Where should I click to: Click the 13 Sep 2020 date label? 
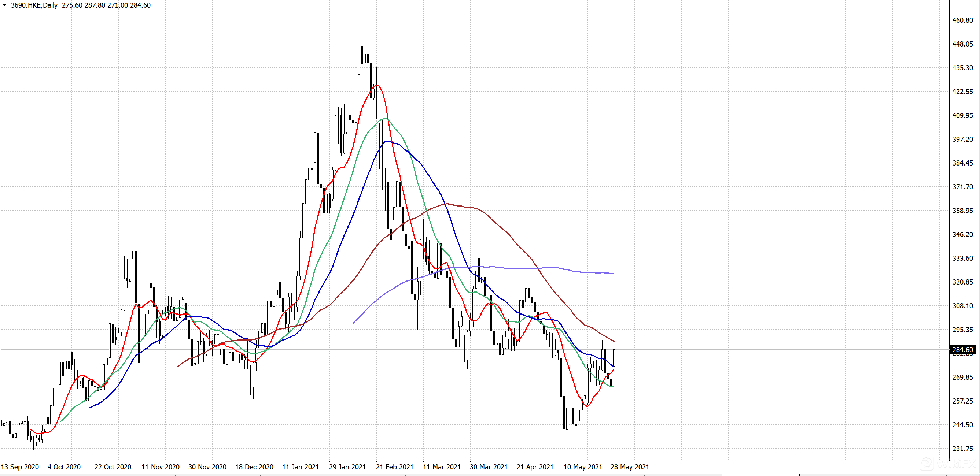point(20,467)
